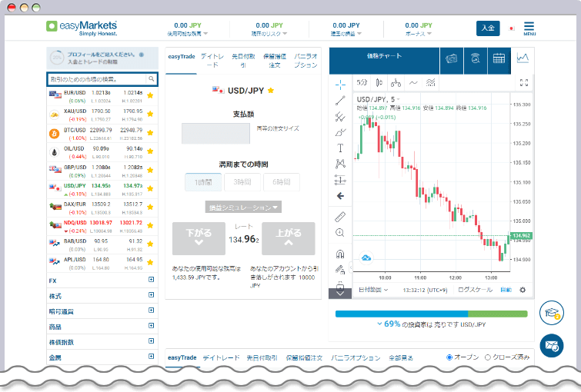
Task: Expand the FX category
Action: click(x=151, y=280)
